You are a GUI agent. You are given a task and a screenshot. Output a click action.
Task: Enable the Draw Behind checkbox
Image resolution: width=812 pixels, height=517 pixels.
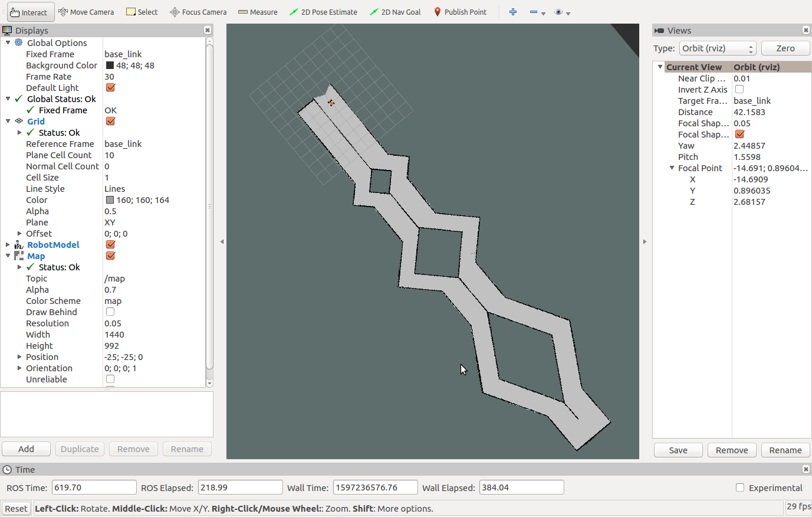click(110, 312)
